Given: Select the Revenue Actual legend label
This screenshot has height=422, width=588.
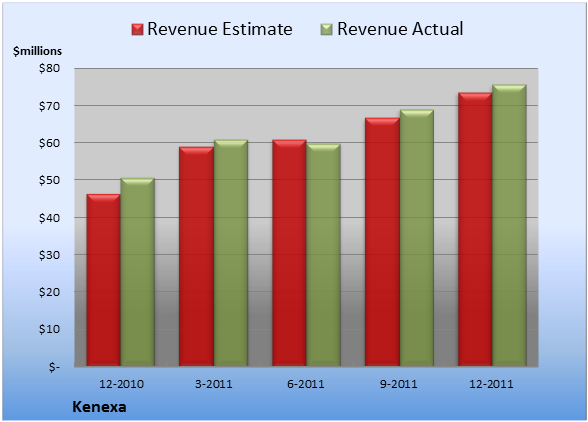Looking at the screenshot, I should pos(400,29).
